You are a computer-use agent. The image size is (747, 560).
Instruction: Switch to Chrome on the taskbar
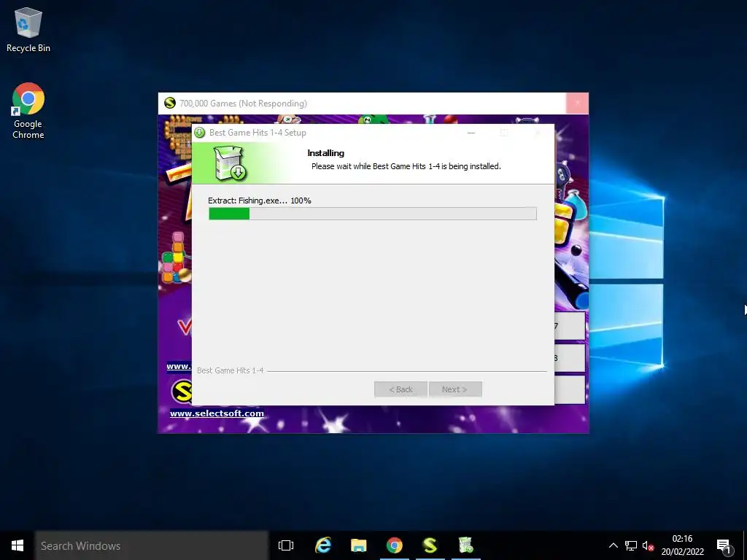point(395,545)
